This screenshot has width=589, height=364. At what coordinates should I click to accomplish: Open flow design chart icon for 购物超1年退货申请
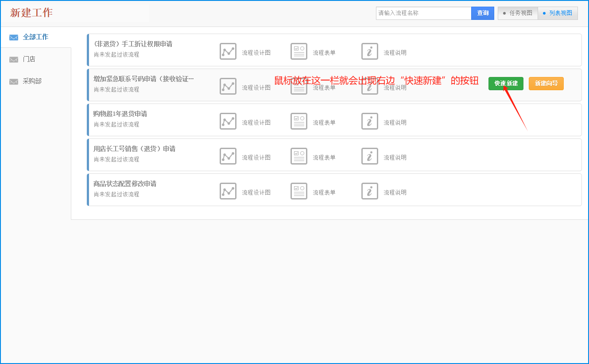[228, 121]
